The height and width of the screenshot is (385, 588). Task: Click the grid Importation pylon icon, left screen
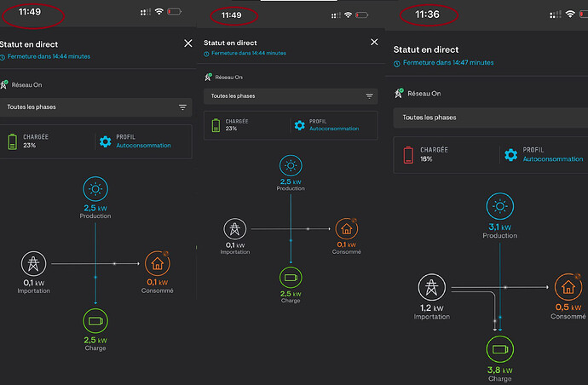pyautogui.click(x=33, y=263)
